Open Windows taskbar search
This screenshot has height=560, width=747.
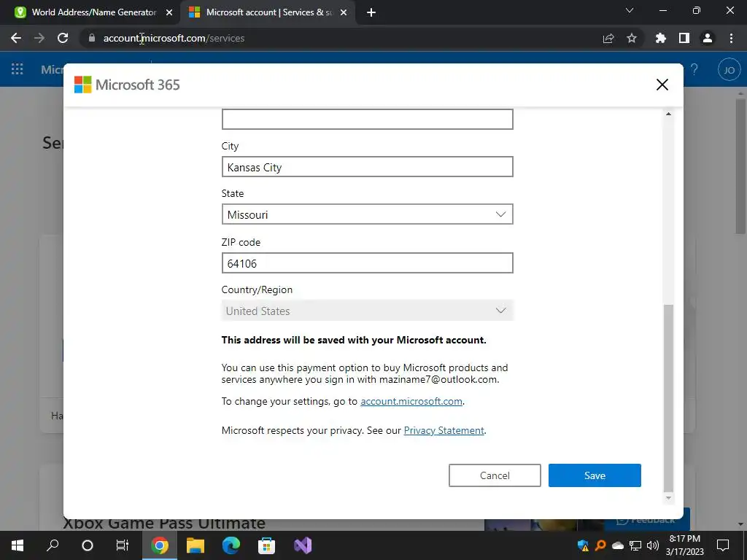pyautogui.click(x=53, y=545)
